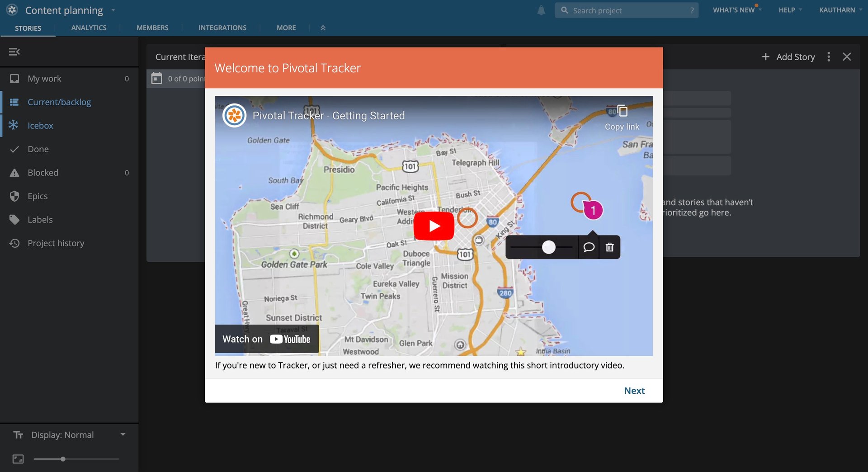Image resolution: width=868 pixels, height=472 pixels.
Task: Collapse the header with double chevron
Action: pos(323,28)
